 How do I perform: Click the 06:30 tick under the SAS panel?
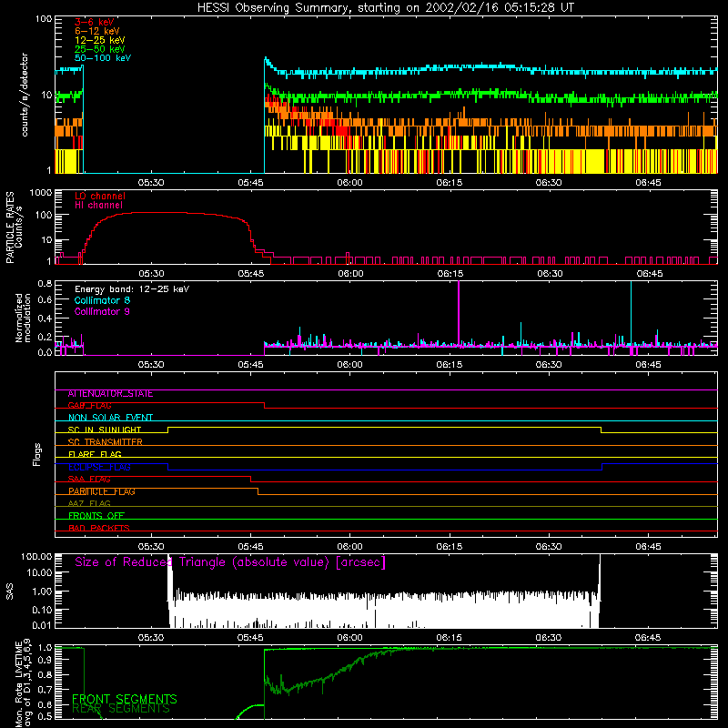(x=549, y=638)
